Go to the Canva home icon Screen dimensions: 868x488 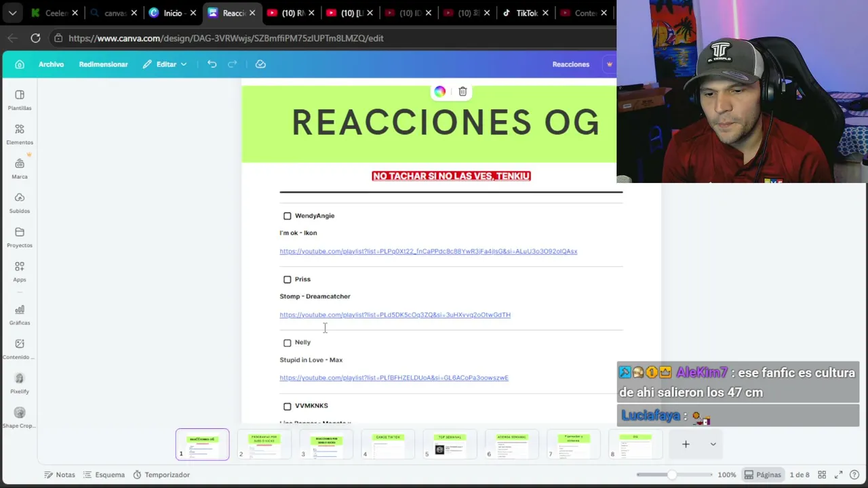20,64
